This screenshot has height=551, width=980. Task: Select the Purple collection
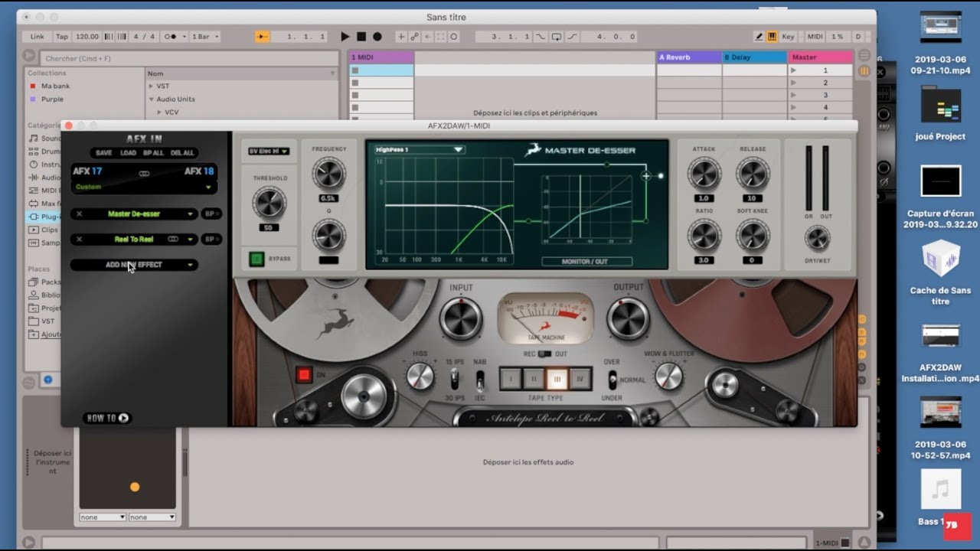click(x=52, y=99)
